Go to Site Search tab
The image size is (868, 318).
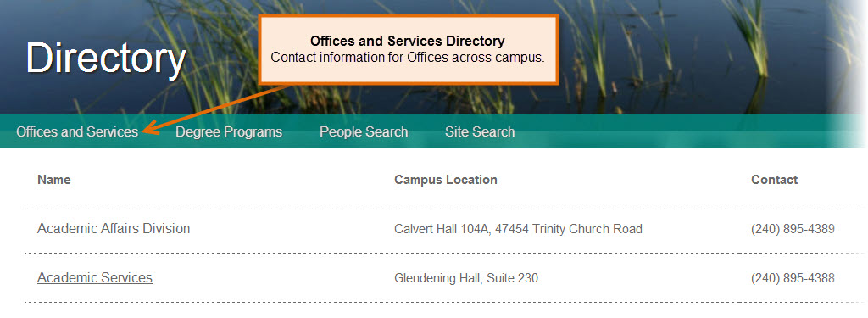tap(480, 131)
